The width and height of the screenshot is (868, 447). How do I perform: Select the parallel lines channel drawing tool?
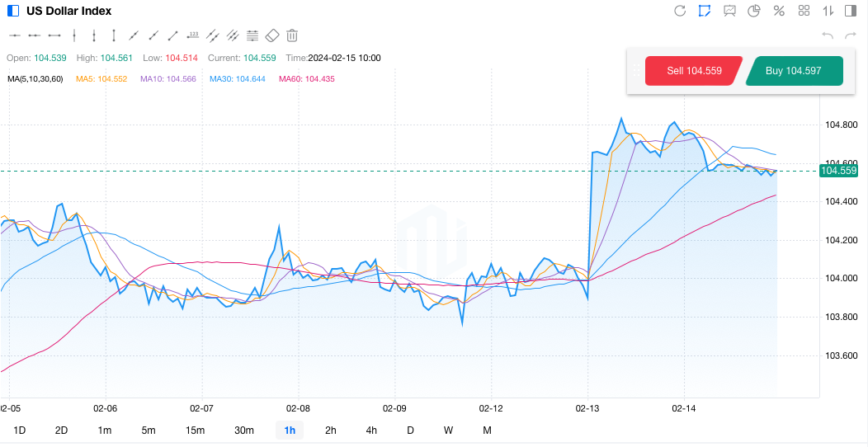tap(213, 35)
